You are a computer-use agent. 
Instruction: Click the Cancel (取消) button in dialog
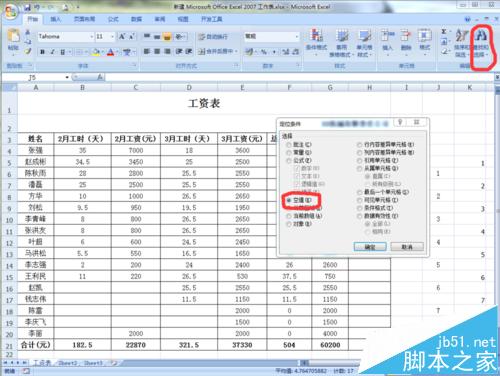[407, 247]
